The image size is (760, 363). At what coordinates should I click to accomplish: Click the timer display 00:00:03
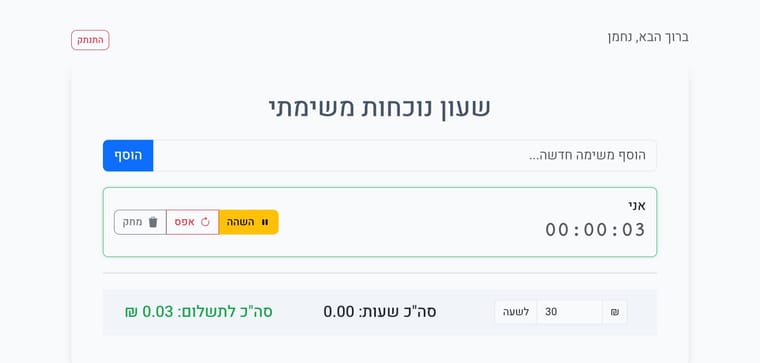pyautogui.click(x=596, y=230)
